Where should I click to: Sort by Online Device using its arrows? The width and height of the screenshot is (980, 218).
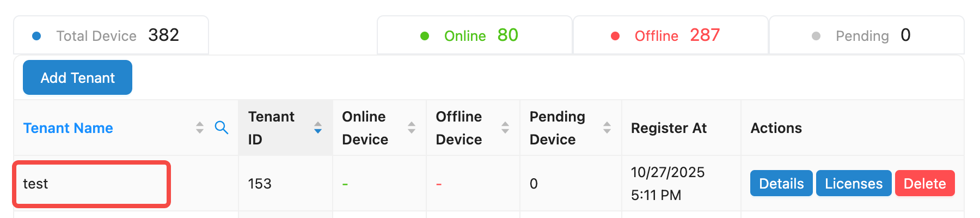412,128
